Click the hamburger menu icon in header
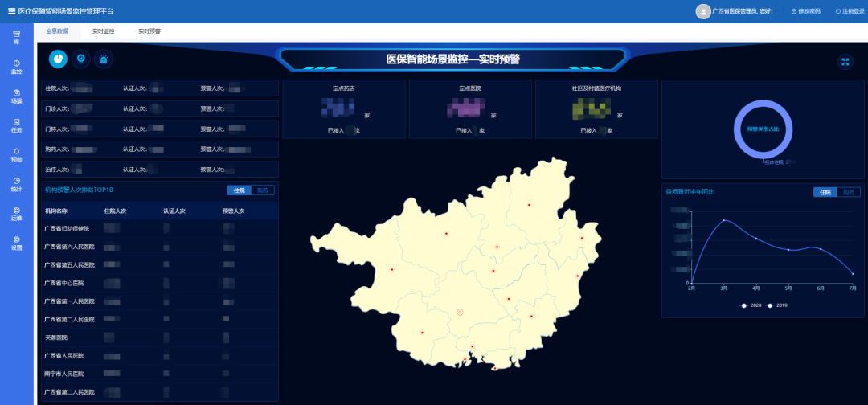The width and height of the screenshot is (868, 405). (x=11, y=11)
